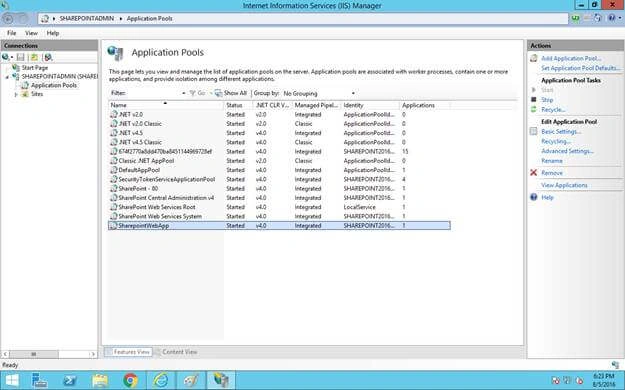Image resolution: width=625 pixels, height=390 pixels.
Task: Open the File menu
Action: (x=12, y=33)
